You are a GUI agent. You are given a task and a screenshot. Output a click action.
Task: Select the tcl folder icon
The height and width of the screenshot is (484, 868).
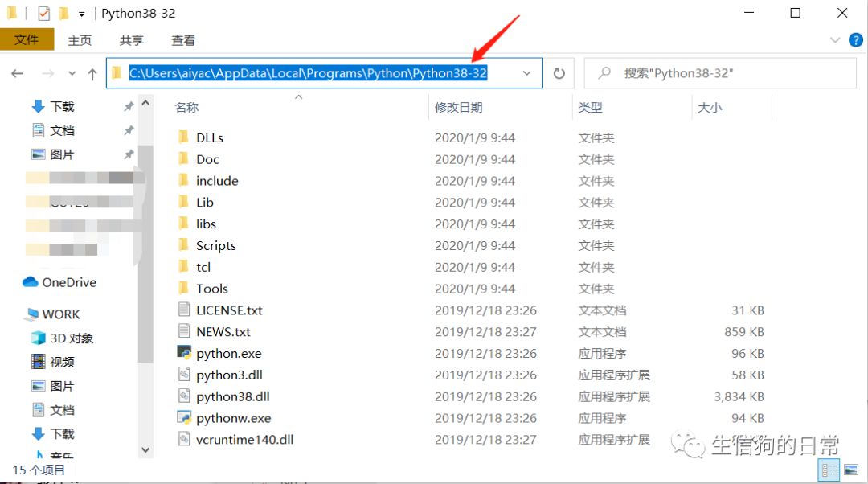pyautogui.click(x=184, y=266)
